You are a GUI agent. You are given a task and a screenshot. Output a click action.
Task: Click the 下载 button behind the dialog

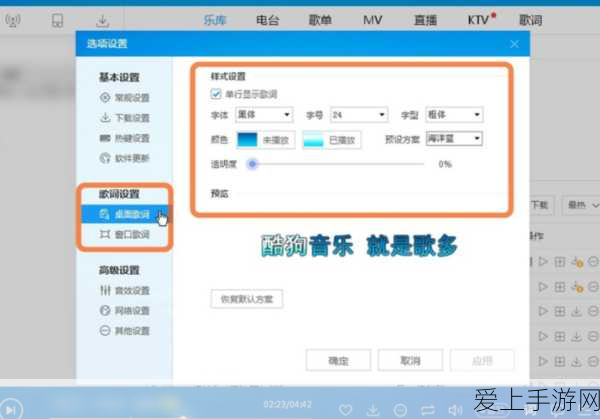coord(541,205)
